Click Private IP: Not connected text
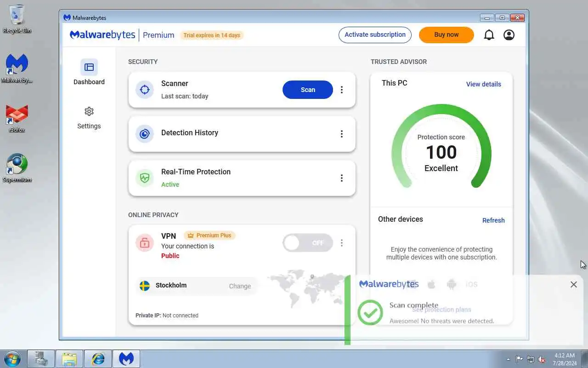The width and height of the screenshot is (588, 368). tap(167, 316)
